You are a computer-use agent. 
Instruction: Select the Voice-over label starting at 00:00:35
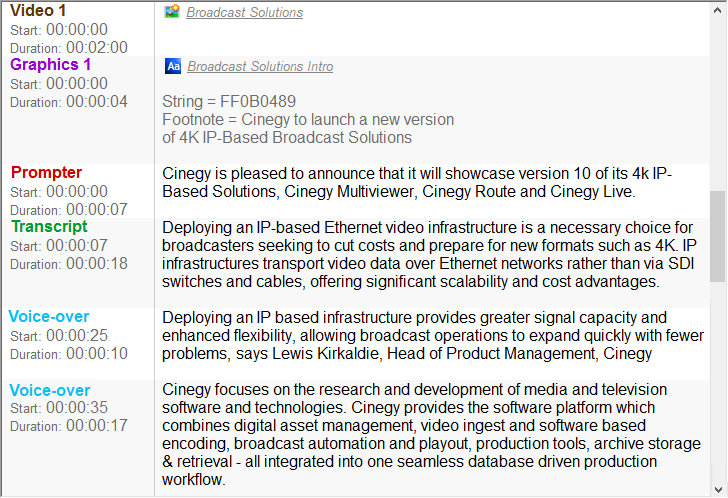50,390
